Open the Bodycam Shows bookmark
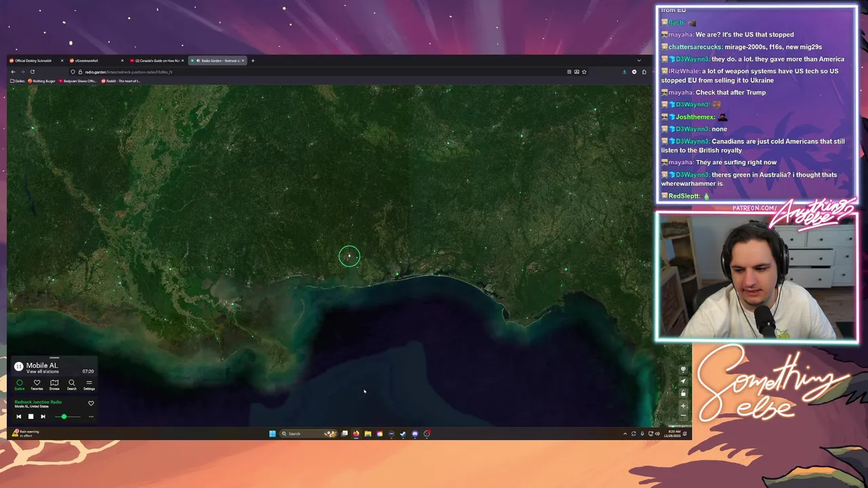 (77, 81)
